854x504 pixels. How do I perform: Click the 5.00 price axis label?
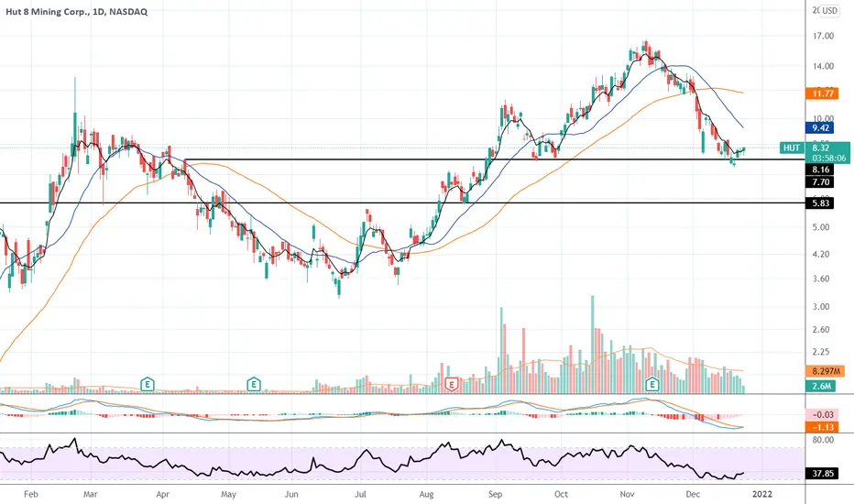(821, 227)
